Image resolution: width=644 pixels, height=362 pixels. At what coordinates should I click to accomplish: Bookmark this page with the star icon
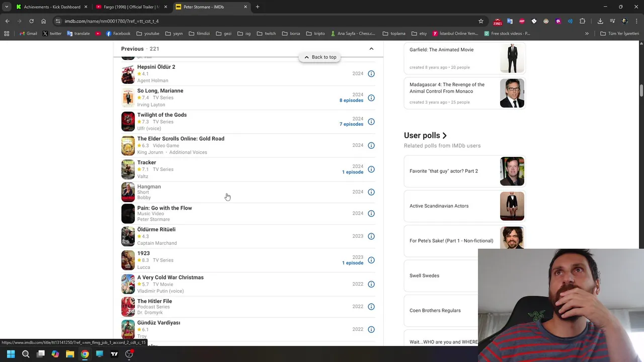481,21
